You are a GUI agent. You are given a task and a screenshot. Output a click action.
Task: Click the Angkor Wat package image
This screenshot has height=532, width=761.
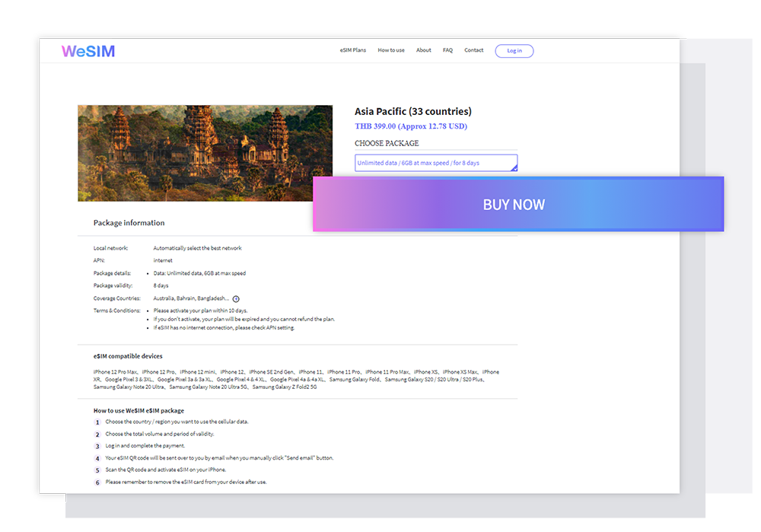(x=205, y=153)
